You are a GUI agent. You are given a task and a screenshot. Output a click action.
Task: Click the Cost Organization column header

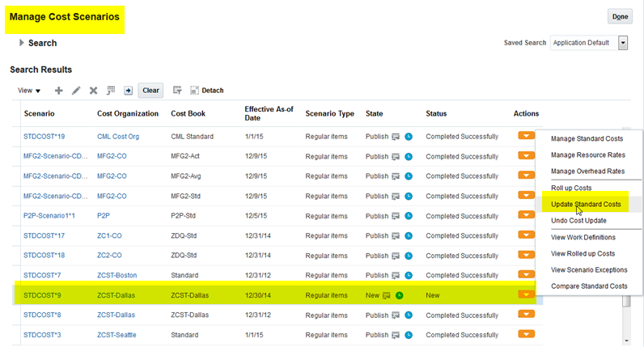(128, 114)
